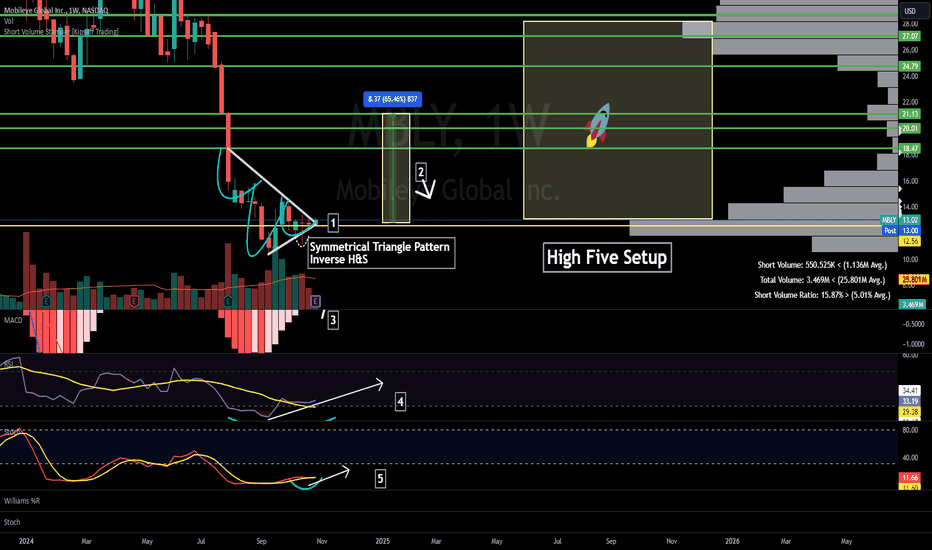Click the 2026 label on time axis

click(732, 541)
